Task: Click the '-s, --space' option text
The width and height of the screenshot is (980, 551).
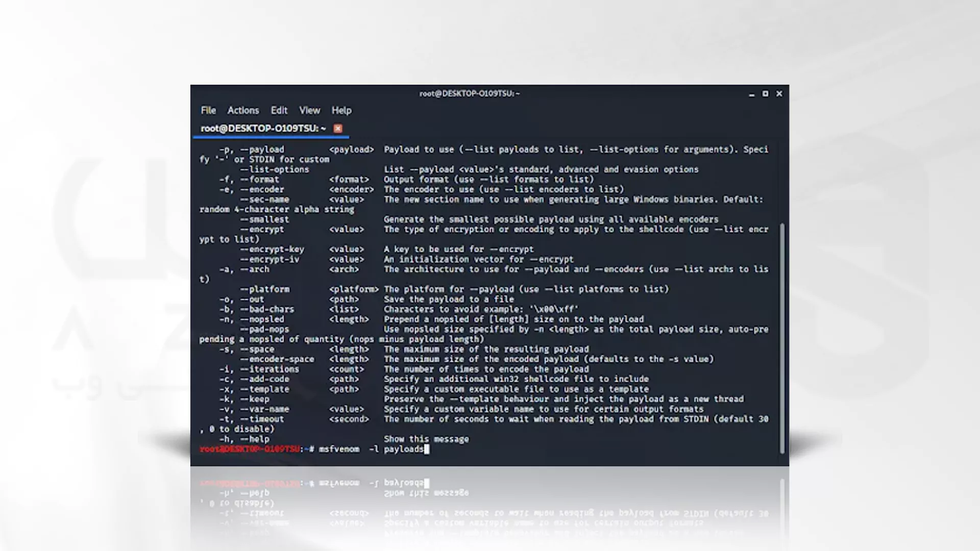Action: pos(247,349)
